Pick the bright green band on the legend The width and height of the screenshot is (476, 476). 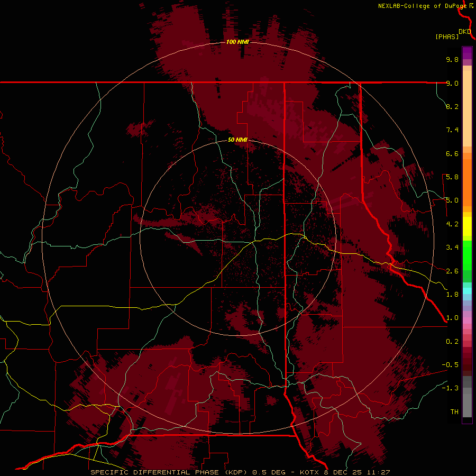click(467, 255)
